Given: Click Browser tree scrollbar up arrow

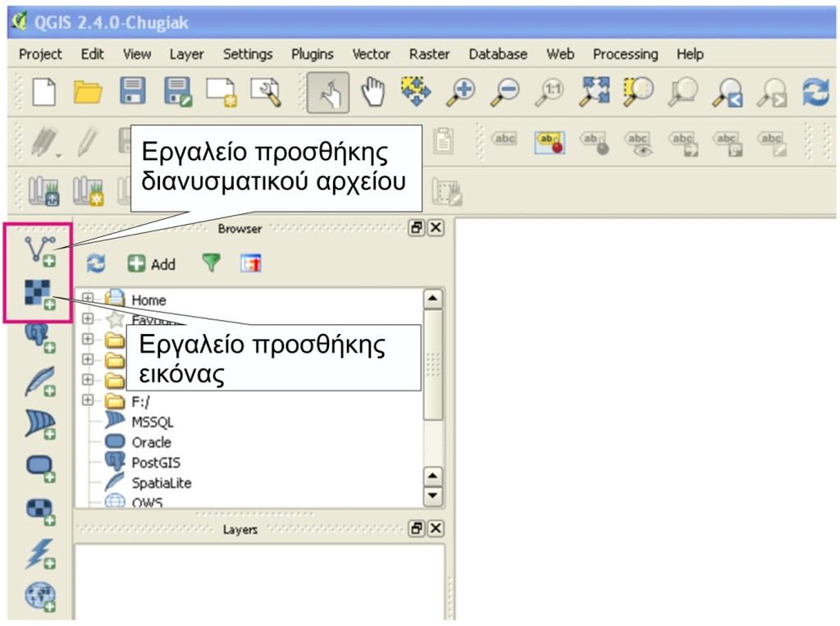Looking at the screenshot, I should [x=432, y=299].
